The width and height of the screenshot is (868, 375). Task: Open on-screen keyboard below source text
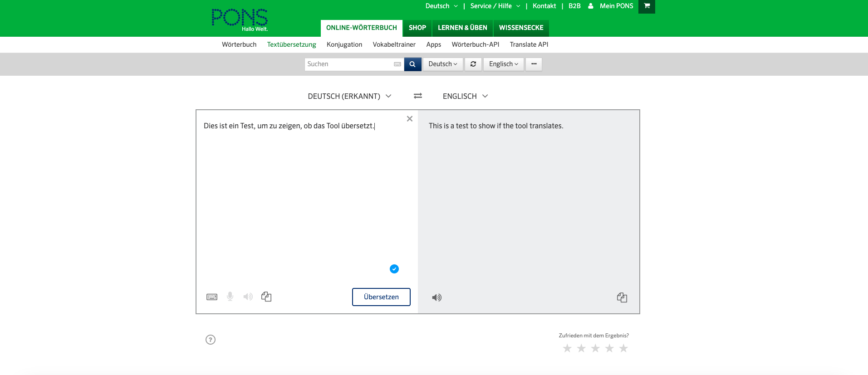pos(212,297)
